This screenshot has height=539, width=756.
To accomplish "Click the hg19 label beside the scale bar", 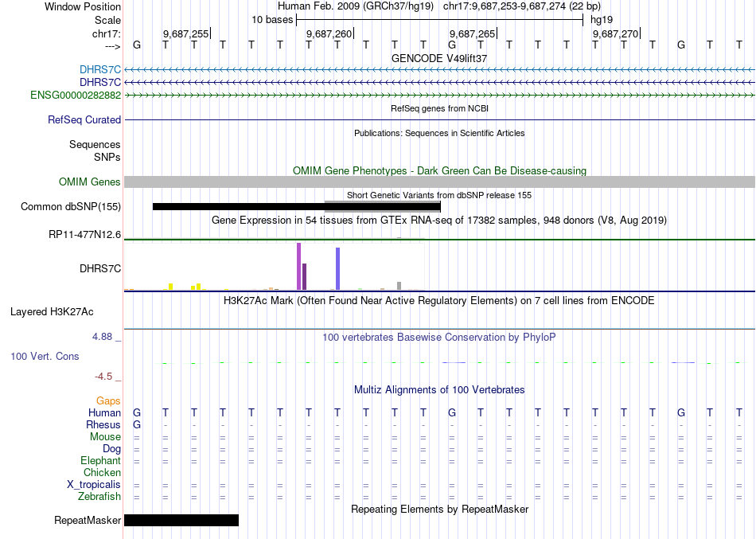I will pos(602,20).
